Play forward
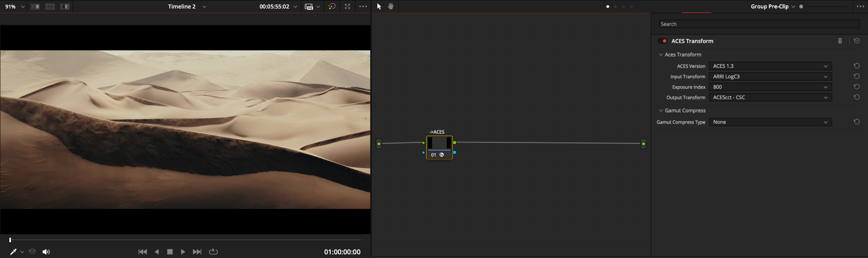Image resolution: width=868 pixels, height=258 pixels. (x=183, y=252)
